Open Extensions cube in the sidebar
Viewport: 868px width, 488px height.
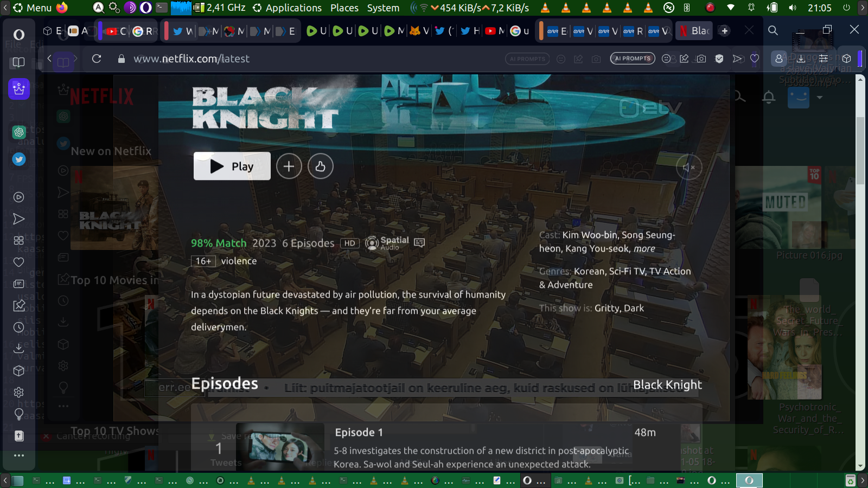coord(19,371)
